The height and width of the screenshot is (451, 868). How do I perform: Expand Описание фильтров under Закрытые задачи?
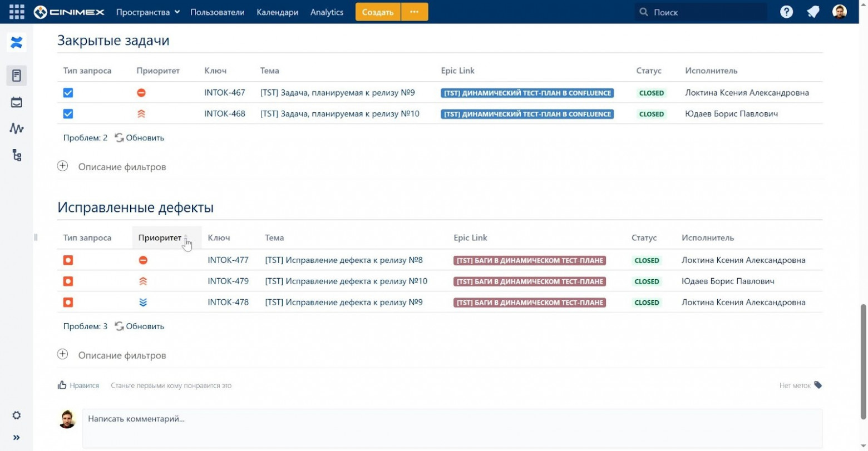[x=62, y=166]
